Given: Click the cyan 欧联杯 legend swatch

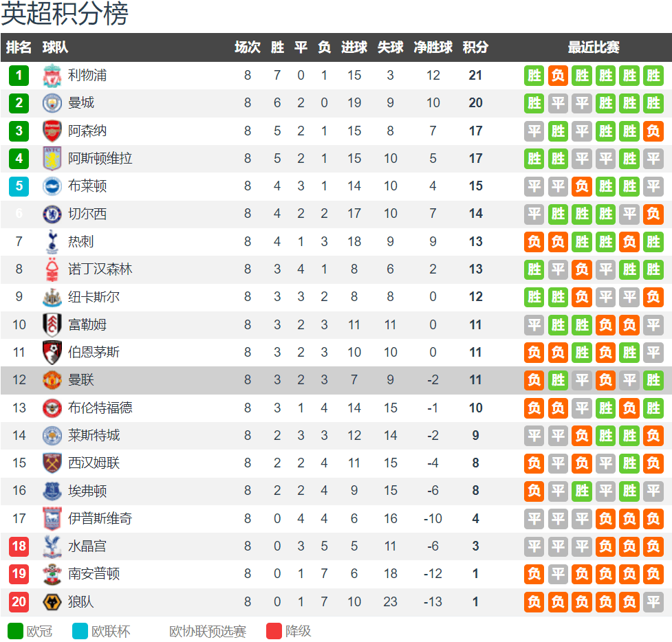Looking at the screenshot, I should click(x=80, y=631).
